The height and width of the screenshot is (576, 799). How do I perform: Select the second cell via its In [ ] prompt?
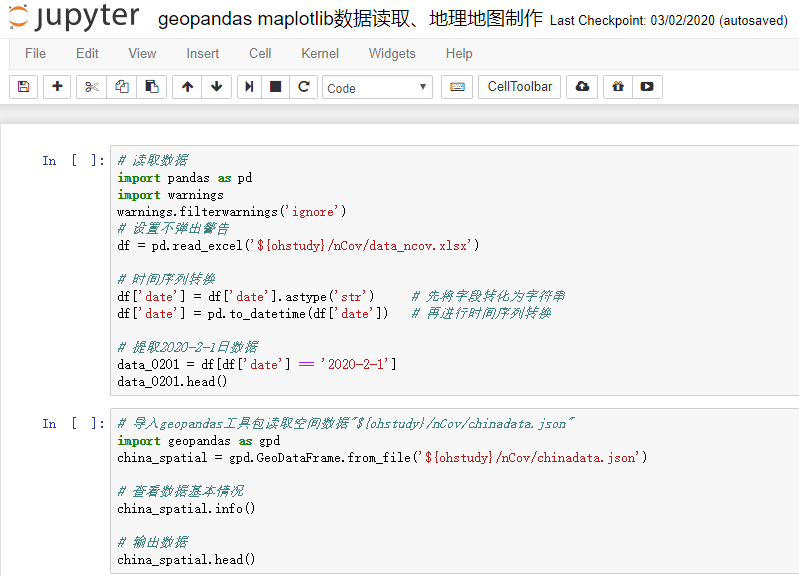[x=73, y=424]
